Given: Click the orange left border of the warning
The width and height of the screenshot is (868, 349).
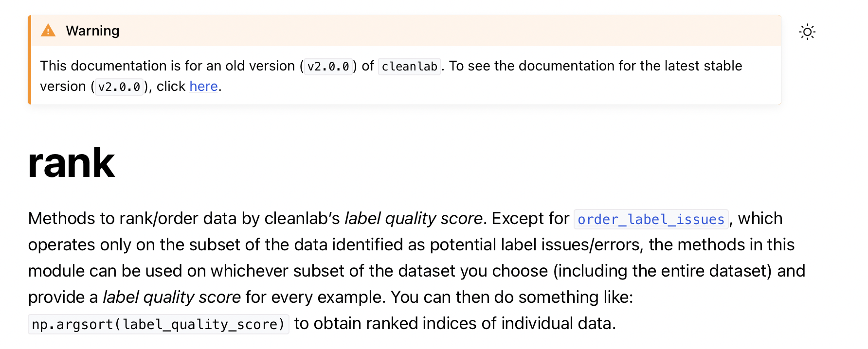Looking at the screenshot, I should pyautogui.click(x=31, y=58).
